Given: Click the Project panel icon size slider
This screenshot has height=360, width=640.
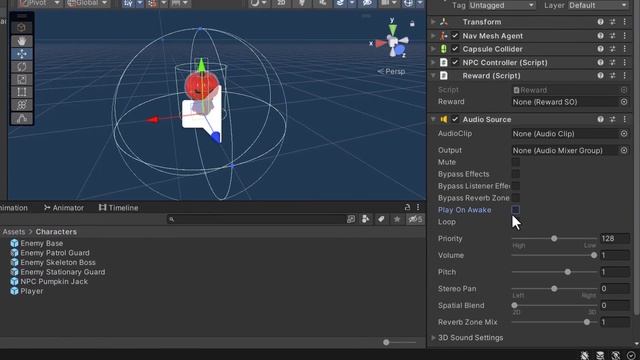Looking at the screenshot, I should click(x=400, y=342).
